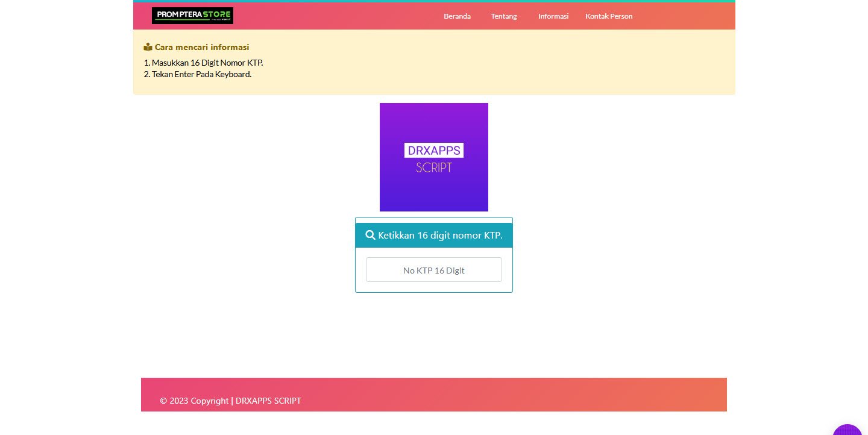Go to the Tentang page
Screen dimensions: 868x435
point(504,16)
